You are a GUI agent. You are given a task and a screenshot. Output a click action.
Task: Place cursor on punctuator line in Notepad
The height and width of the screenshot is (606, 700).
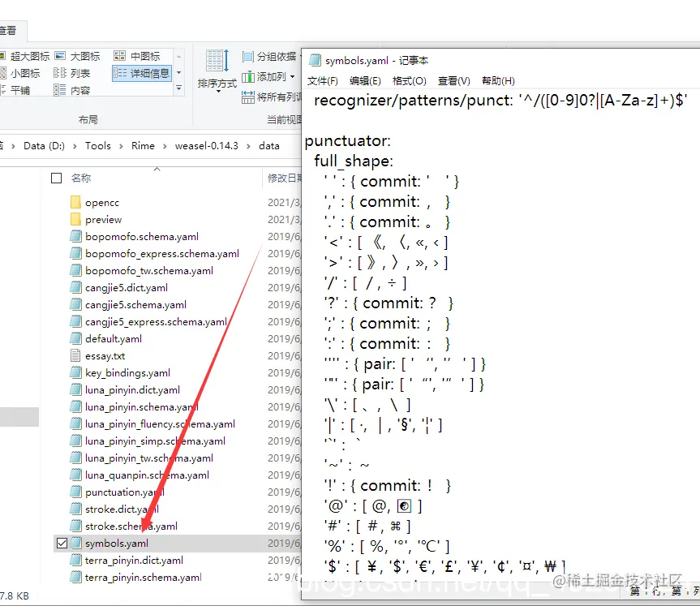pos(347,140)
